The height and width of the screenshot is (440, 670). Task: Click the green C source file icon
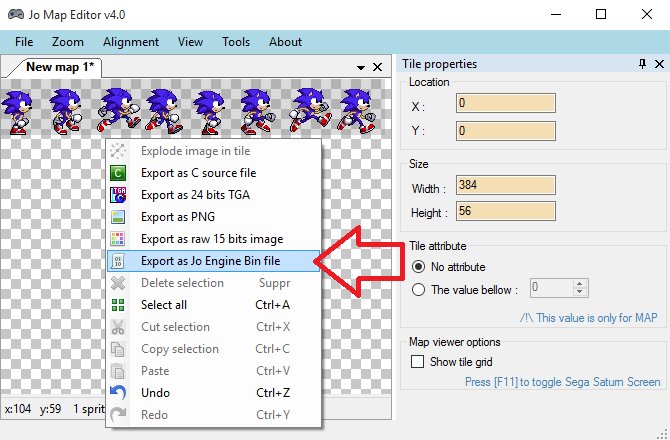pos(118,173)
